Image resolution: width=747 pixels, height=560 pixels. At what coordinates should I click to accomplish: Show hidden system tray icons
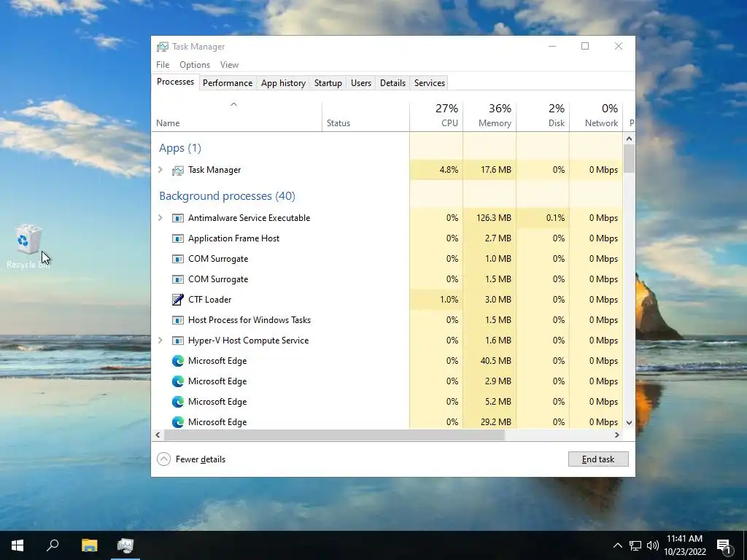(617, 545)
